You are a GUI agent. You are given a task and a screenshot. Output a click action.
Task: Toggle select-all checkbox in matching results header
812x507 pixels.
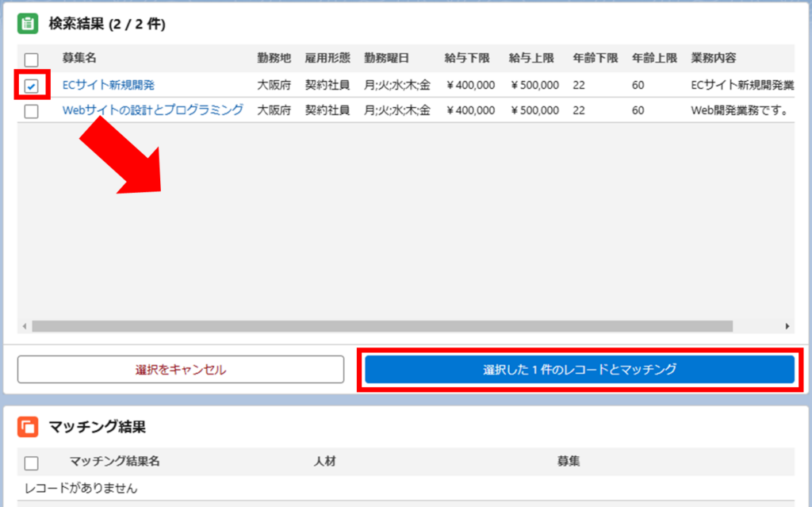coord(32,462)
